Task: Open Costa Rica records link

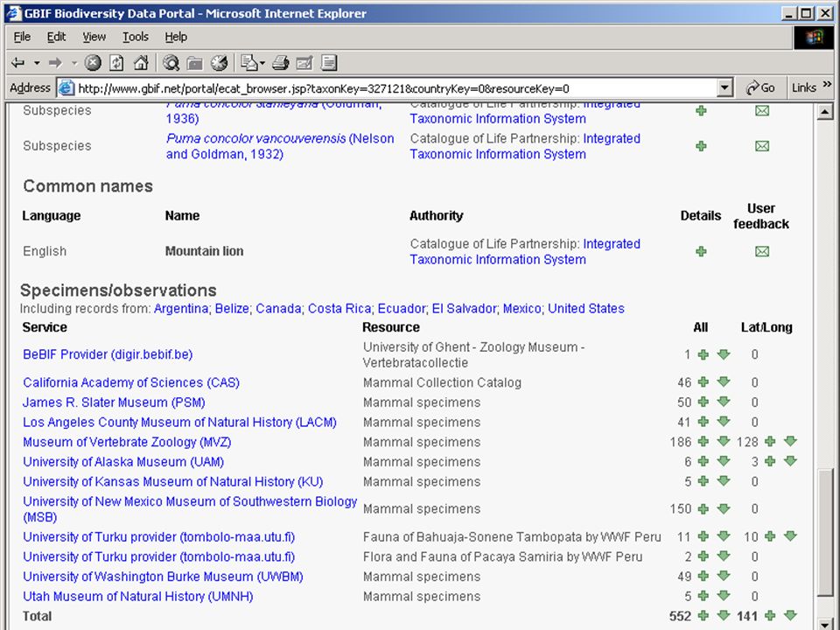Action: [339, 309]
